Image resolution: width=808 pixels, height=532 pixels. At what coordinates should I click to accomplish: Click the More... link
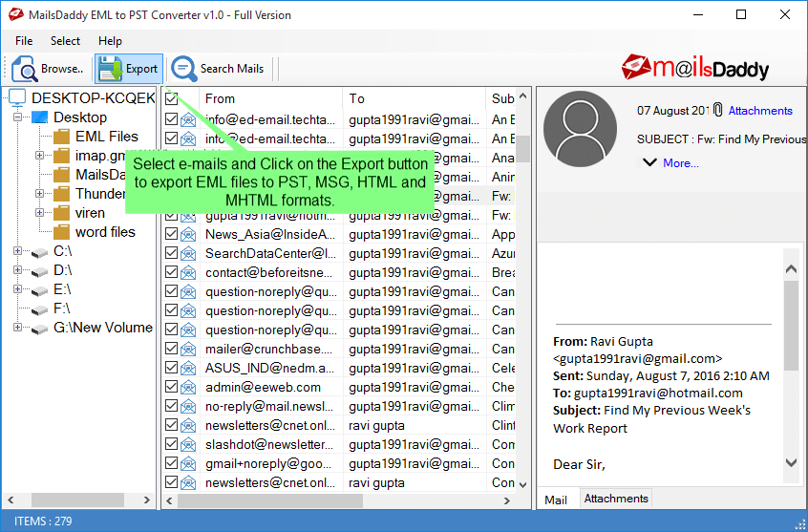point(681,163)
